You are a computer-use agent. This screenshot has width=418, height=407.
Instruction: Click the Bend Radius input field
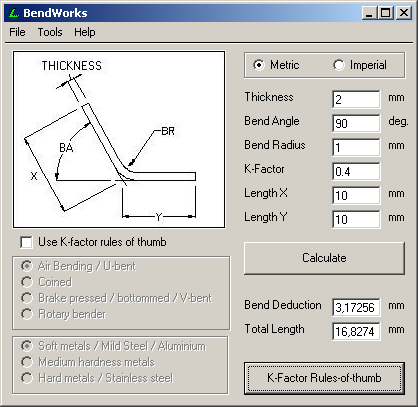click(x=356, y=147)
